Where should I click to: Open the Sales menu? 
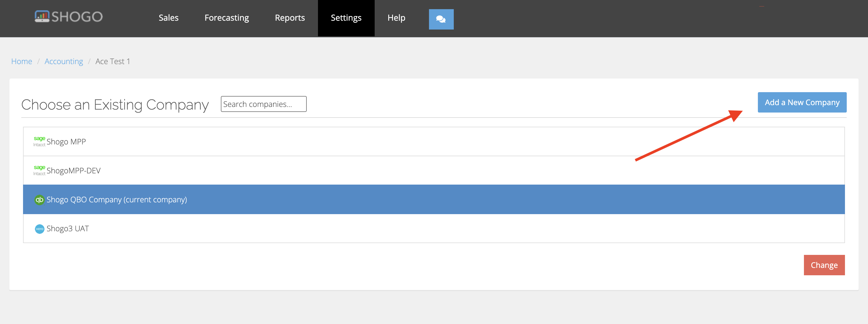(169, 17)
